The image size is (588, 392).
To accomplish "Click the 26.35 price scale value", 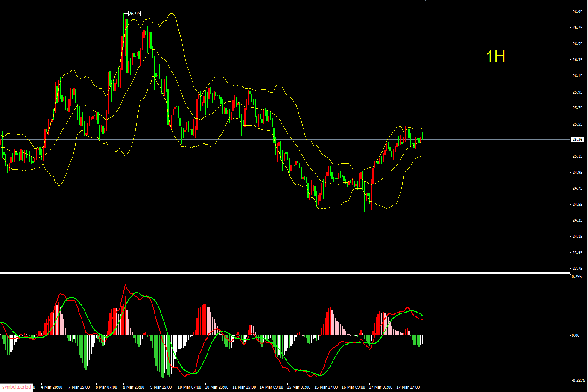I will 577,60.
